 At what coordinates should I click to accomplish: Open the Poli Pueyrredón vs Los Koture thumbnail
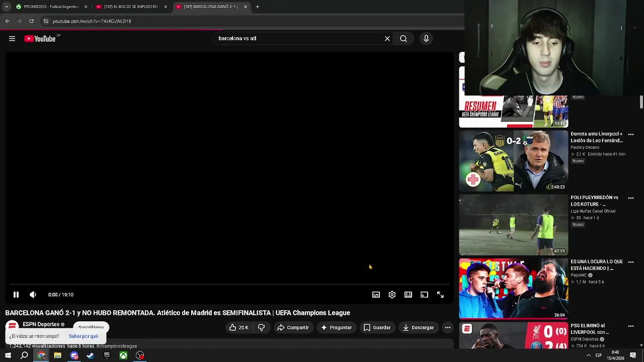pyautogui.click(x=513, y=225)
